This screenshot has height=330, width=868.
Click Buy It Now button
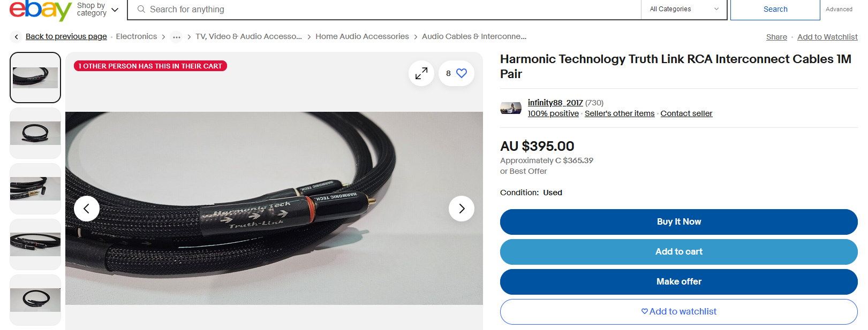tap(679, 222)
